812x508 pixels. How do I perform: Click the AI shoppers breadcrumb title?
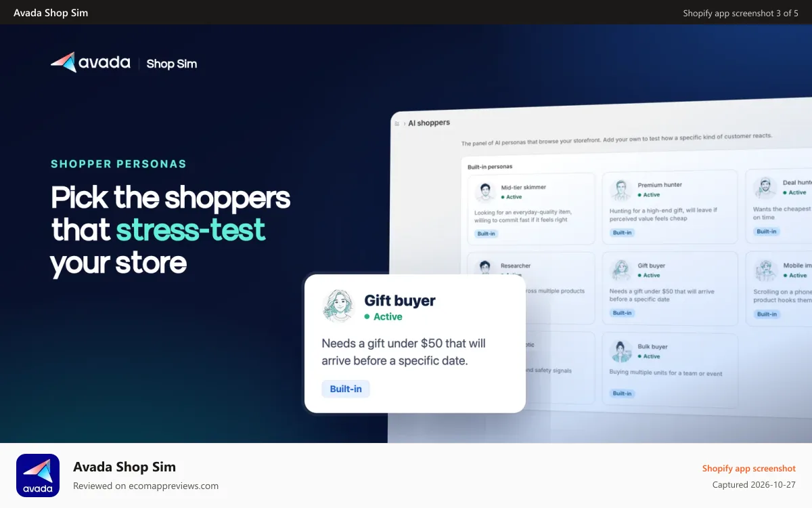[x=429, y=123]
